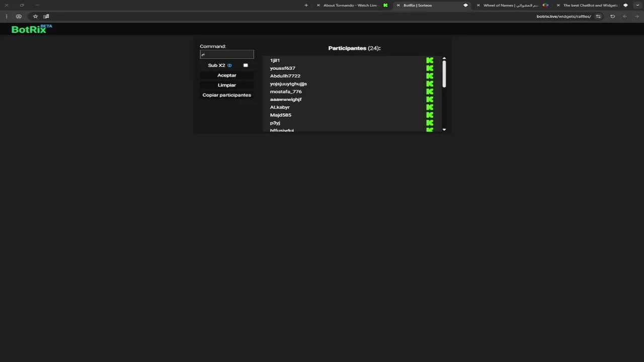Viewport: 644px width, 362px height.
Task: Click the right arrow navigation button
Action: 637,16
